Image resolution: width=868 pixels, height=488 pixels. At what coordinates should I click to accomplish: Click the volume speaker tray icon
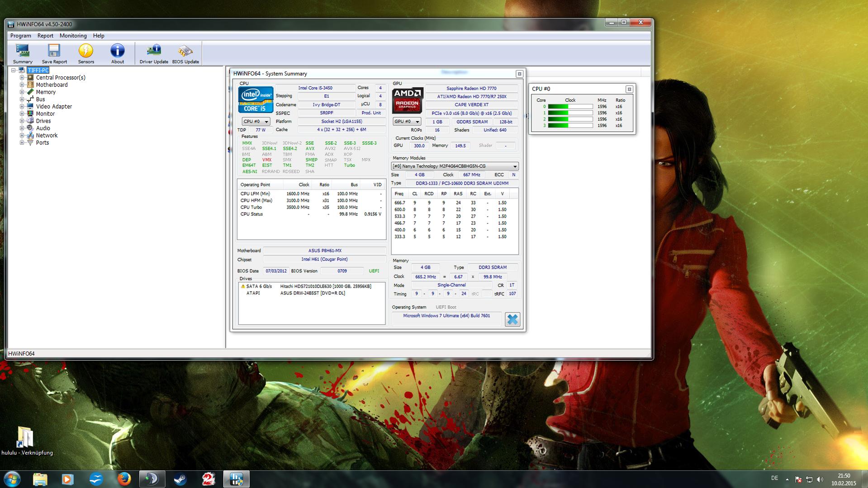tap(820, 479)
